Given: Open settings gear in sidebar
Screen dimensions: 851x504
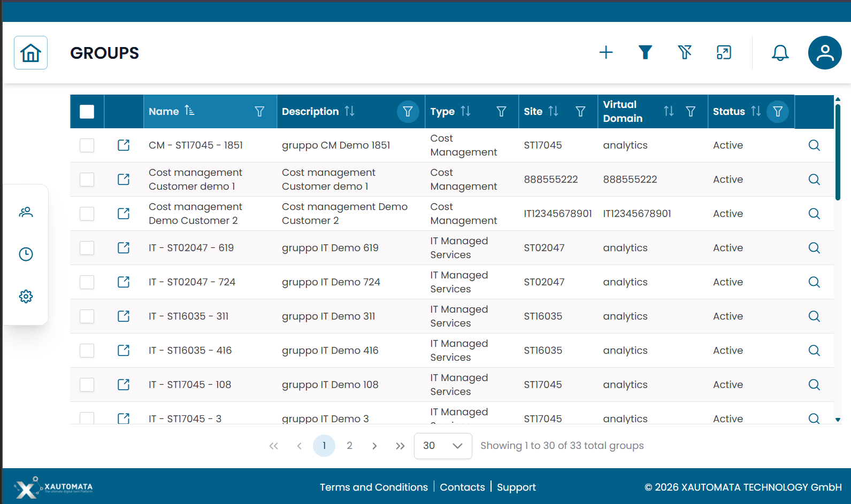Looking at the screenshot, I should click(26, 296).
